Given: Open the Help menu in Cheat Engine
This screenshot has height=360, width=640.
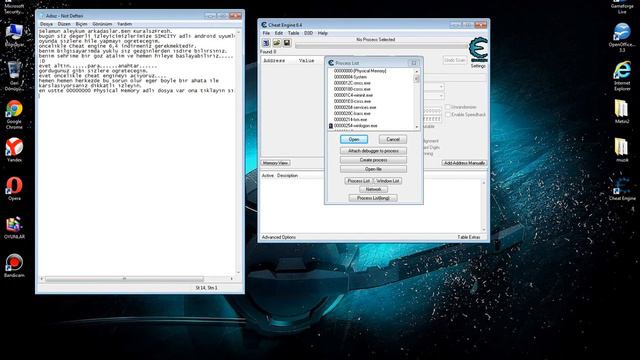Looking at the screenshot, I should click(x=322, y=33).
